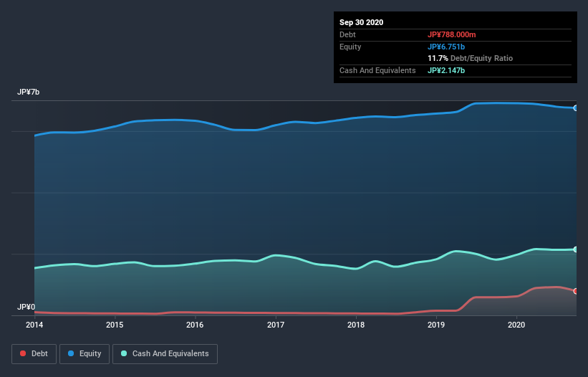
Task: Click the 2020 axis label
Action: 516,325
